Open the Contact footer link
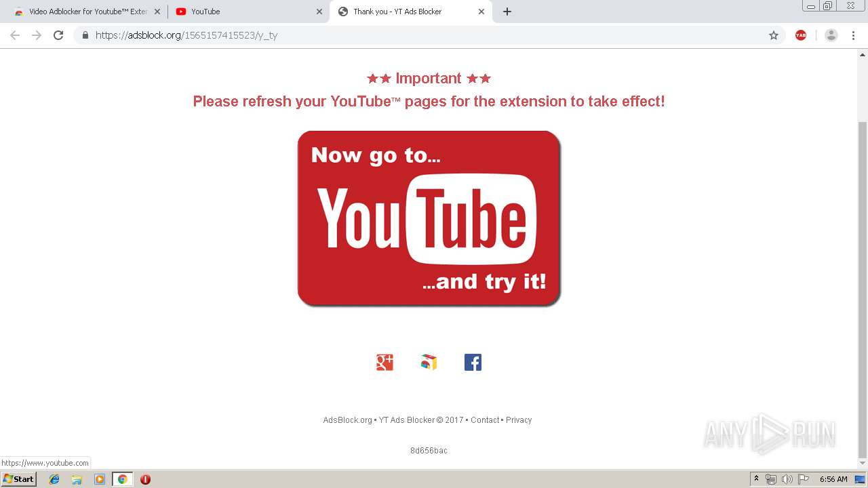The height and width of the screenshot is (488, 868). (x=485, y=420)
